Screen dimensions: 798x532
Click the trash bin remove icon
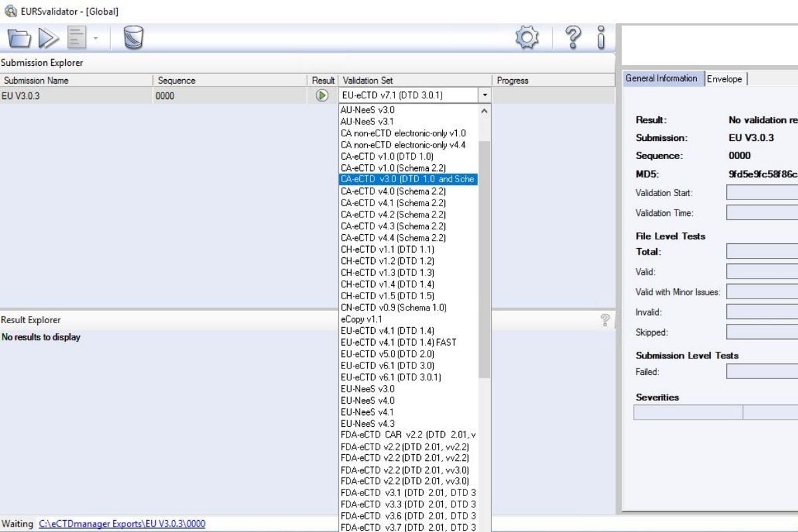[134, 38]
